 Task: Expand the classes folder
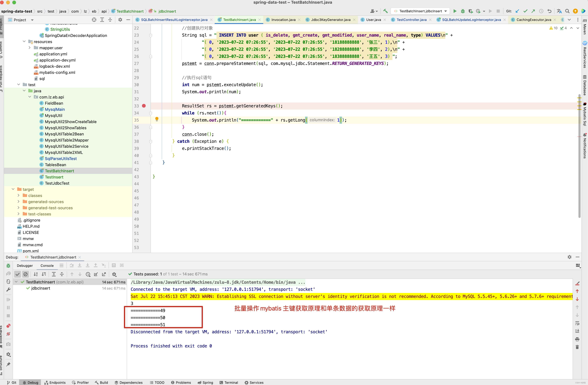(x=19, y=195)
